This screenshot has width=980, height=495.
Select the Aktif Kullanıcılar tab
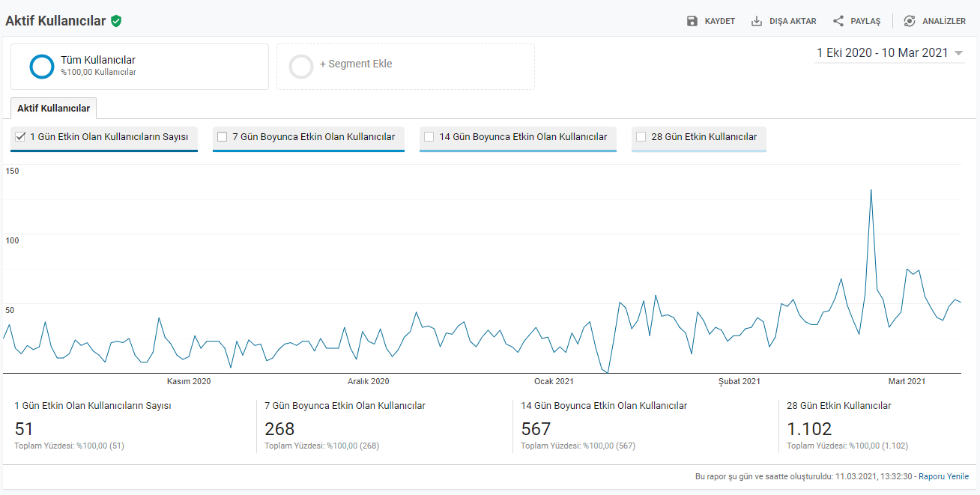(x=54, y=109)
